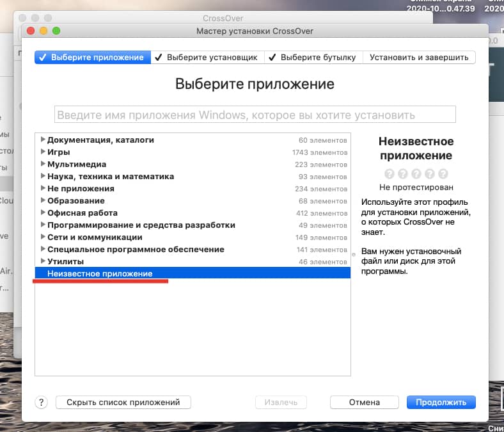Viewport: 504px width, 432px height.
Task: Expand the Мультимедиа category
Action: (43, 164)
